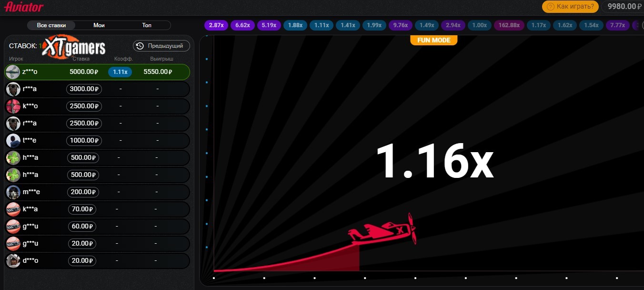Viewport: 644px width, 290px height.
Task: Select the 5550.00 ₽ winnings value
Action: pyautogui.click(x=158, y=72)
